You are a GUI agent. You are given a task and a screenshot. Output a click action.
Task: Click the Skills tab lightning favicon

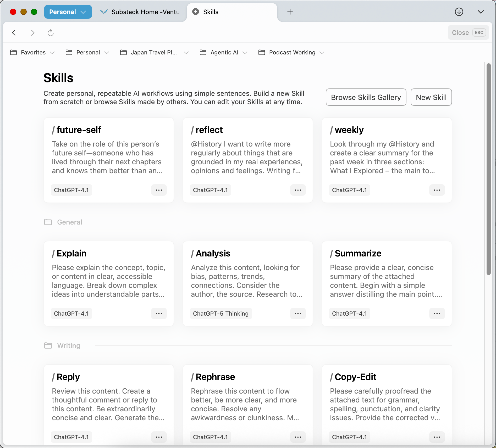click(x=196, y=12)
